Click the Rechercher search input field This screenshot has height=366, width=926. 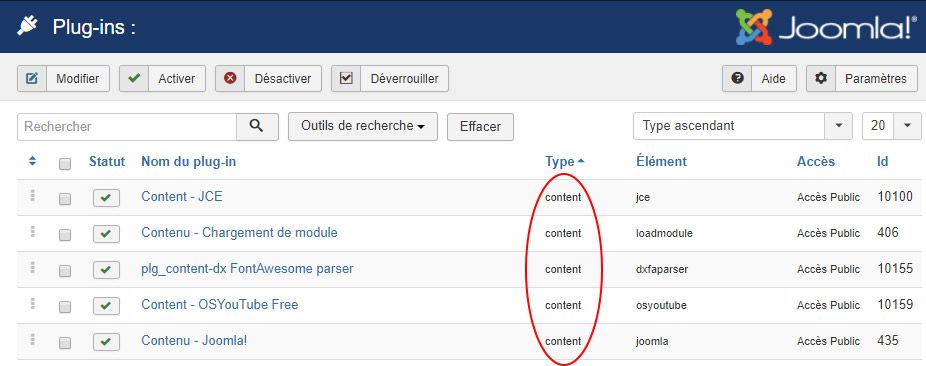tap(127, 126)
